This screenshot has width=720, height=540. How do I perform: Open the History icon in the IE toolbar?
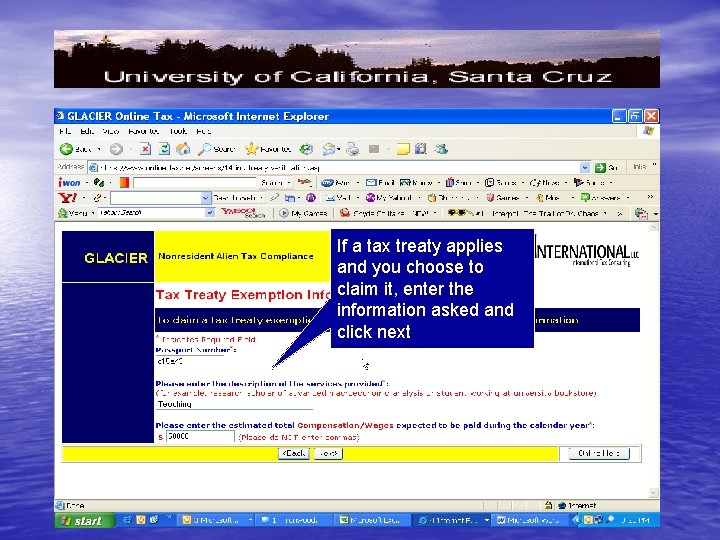[x=306, y=149]
